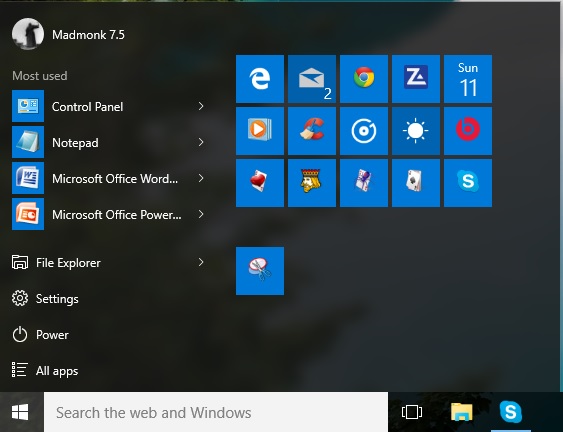Expand Microsoft Office PowerPoint jump list arrow
The width and height of the screenshot is (563, 432).
point(201,214)
